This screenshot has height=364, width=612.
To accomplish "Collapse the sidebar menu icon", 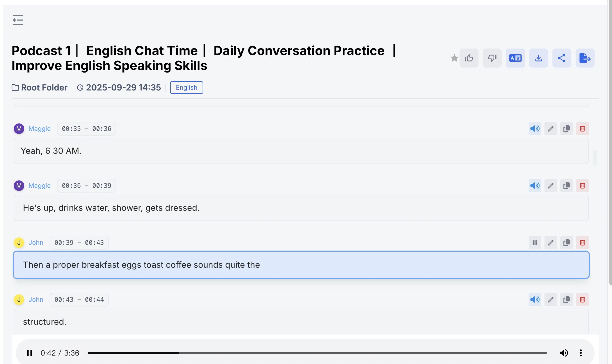I will click(x=18, y=20).
